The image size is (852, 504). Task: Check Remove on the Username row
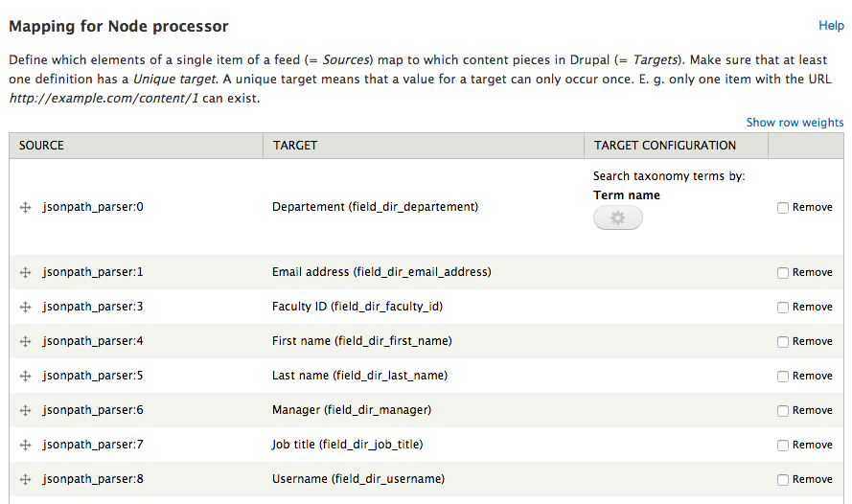pyautogui.click(x=782, y=480)
